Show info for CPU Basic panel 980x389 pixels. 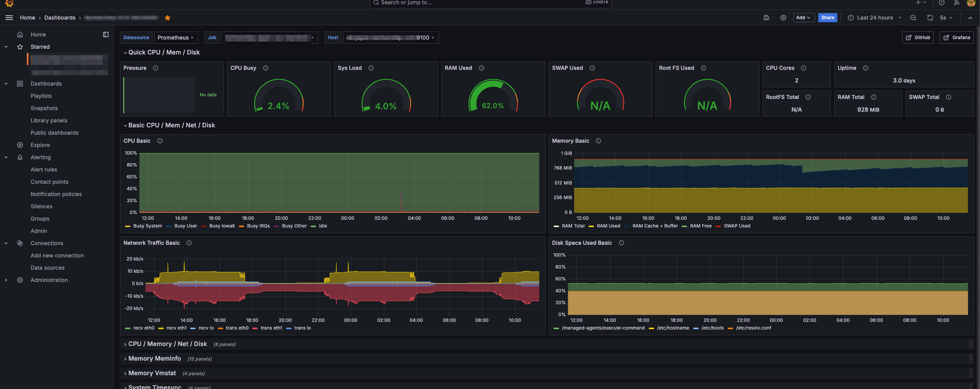160,141
